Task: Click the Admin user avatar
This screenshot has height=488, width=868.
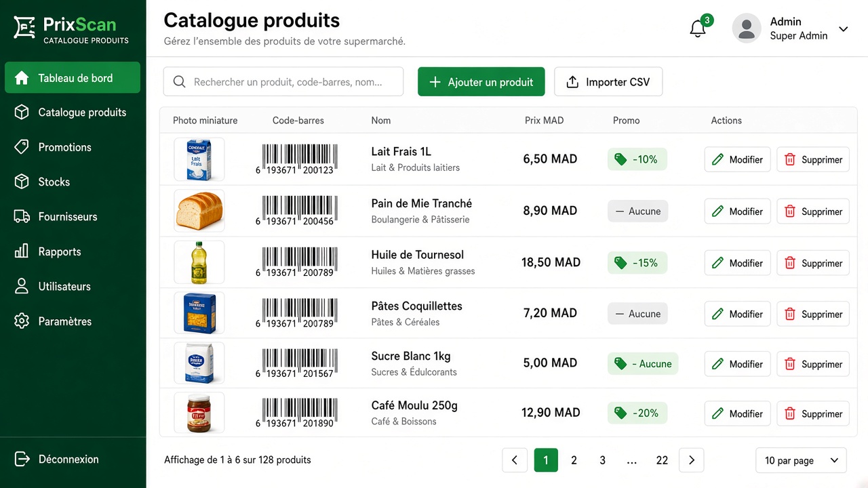Action: pos(747,28)
